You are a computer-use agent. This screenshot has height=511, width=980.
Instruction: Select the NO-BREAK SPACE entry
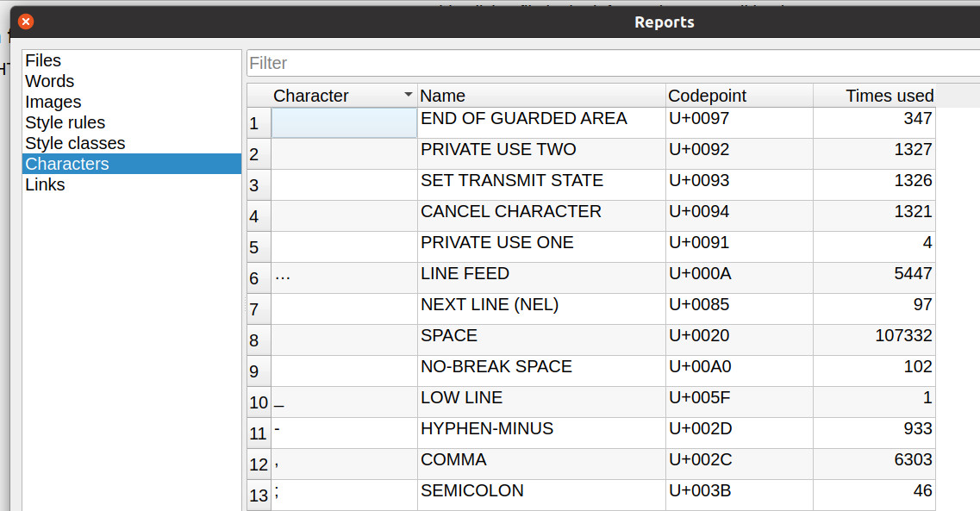pyautogui.click(x=496, y=367)
